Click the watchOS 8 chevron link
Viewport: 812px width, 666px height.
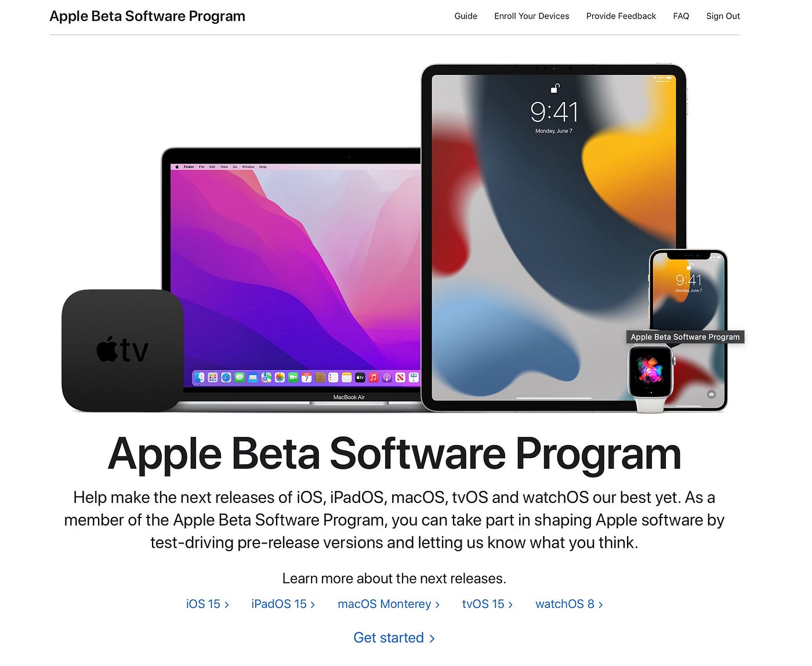point(570,604)
